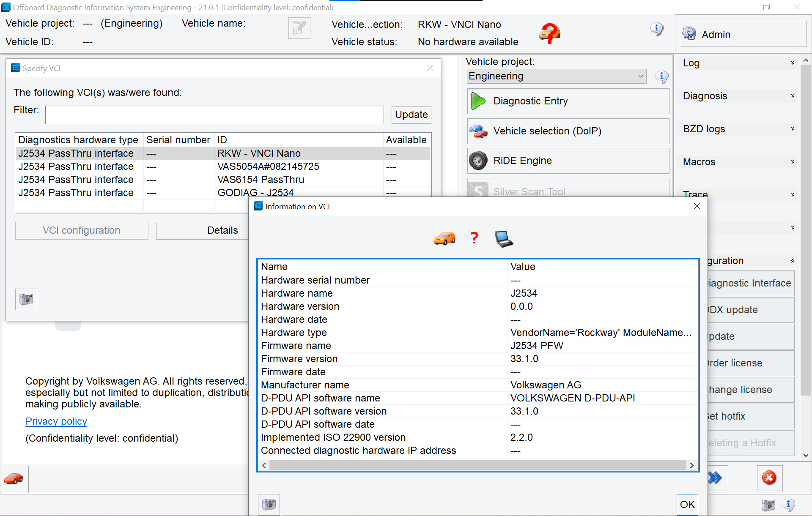Open the info icon beside vehicle status
The height and width of the screenshot is (516, 812).
(x=656, y=29)
